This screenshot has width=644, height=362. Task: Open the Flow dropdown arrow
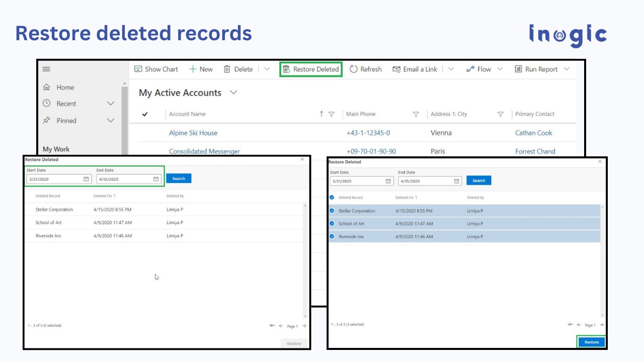point(500,69)
